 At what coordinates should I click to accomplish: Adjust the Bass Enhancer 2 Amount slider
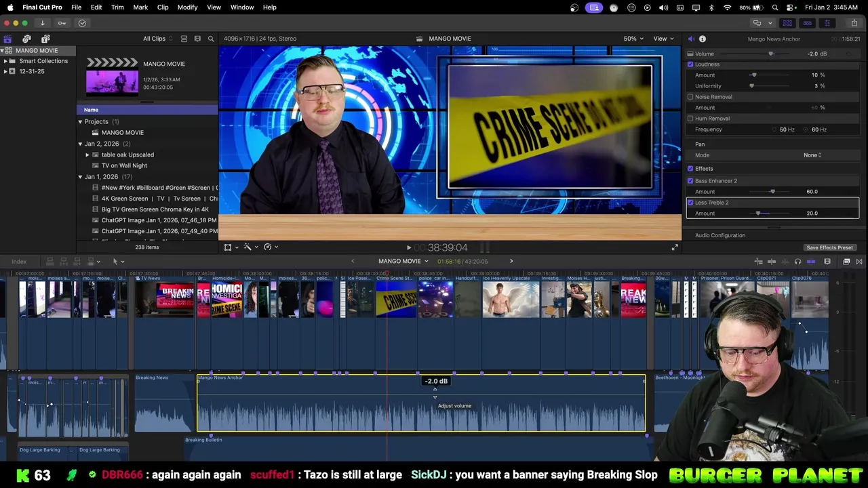click(x=772, y=192)
